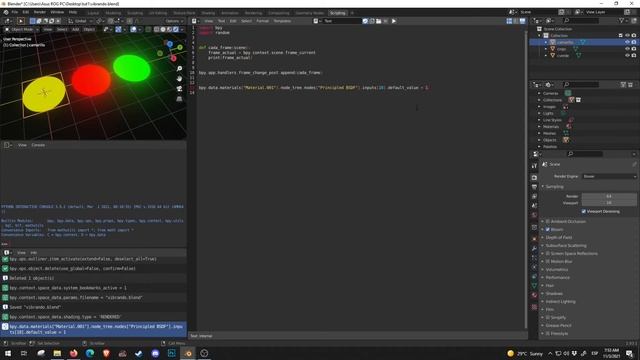
Task: Open the Object Mode dropdown
Action: [22, 29]
